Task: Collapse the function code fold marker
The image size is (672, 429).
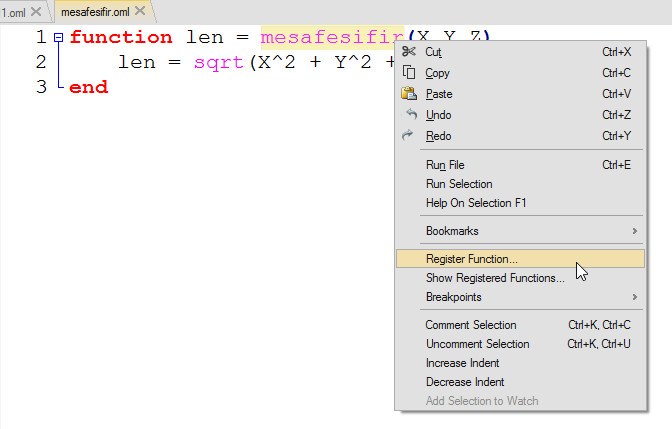Action: pyautogui.click(x=58, y=37)
